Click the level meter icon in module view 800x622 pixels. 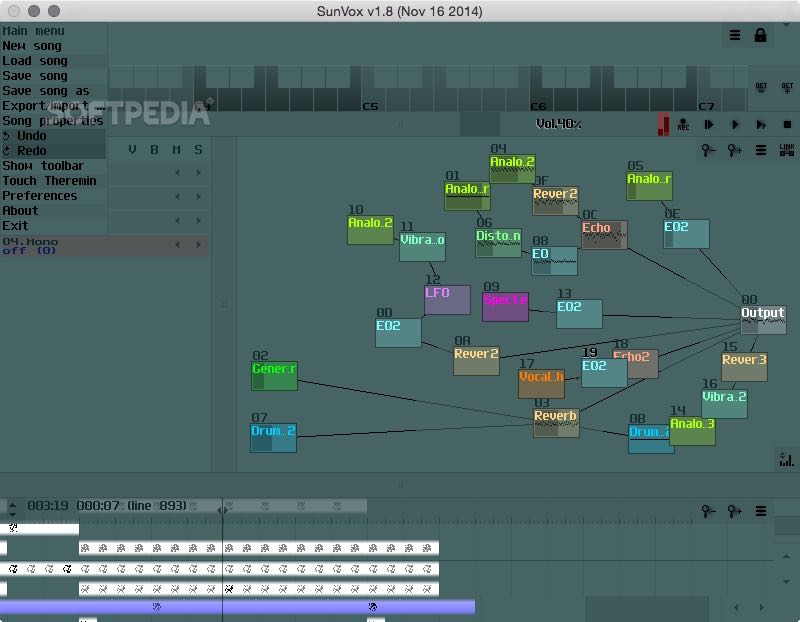786,459
